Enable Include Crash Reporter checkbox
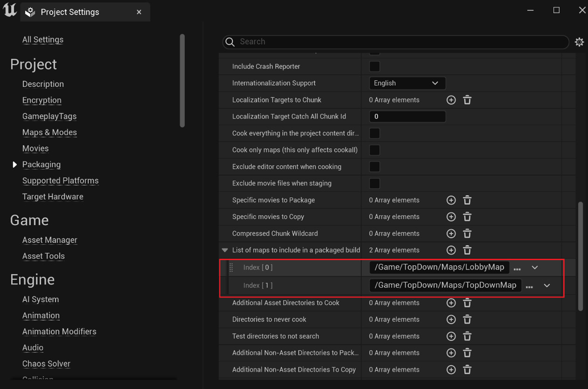The height and width of the screenshot is (389, 588). click(374, 66)
